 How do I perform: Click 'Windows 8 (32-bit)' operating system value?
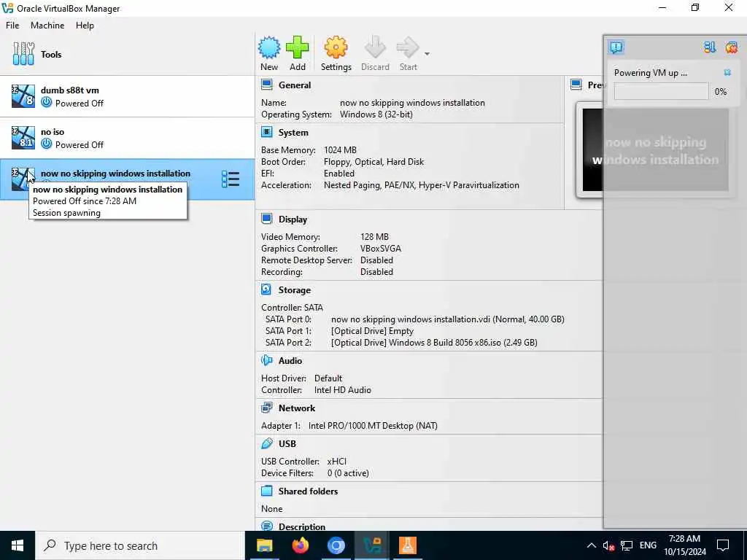click(376, 114)
